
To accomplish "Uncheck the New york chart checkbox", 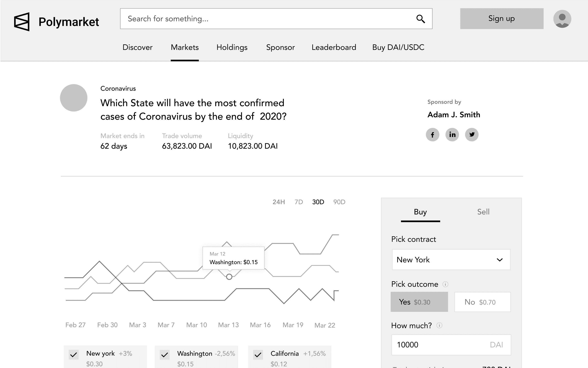I will coord(73,355).
